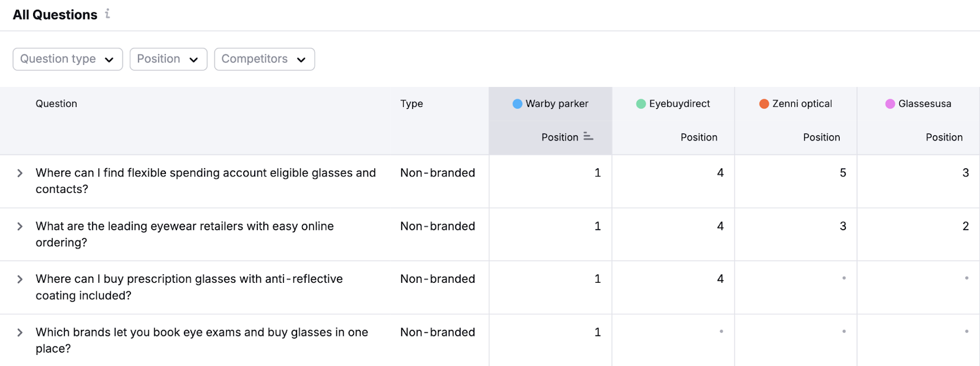
Task: Click Warby parker position 1 in eyewear retailers row
Action: coord(598,226)
